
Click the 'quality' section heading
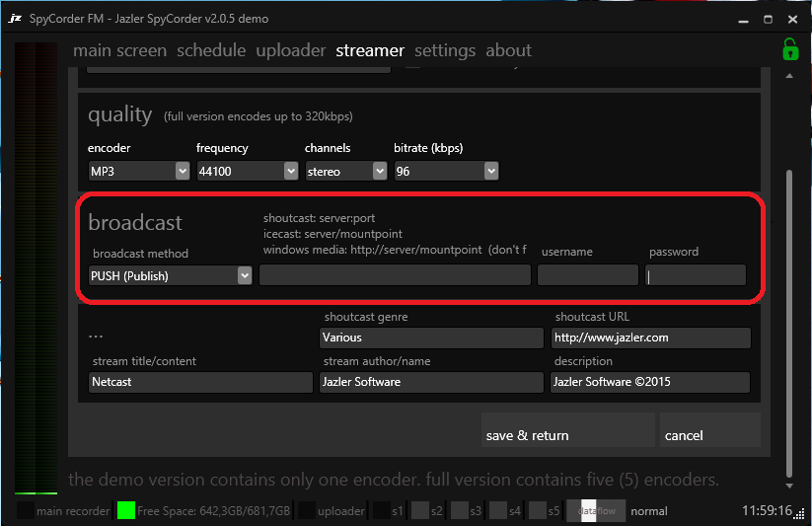click(120, 114)
